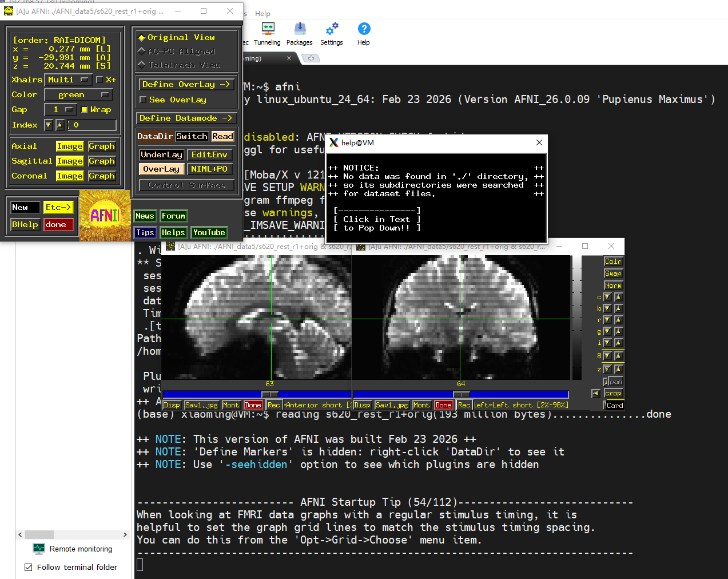This screenshot has width=728, height=579.
Task: Close the terminal tab with its X
Action: pyautogui.click(x=289, y=58)
